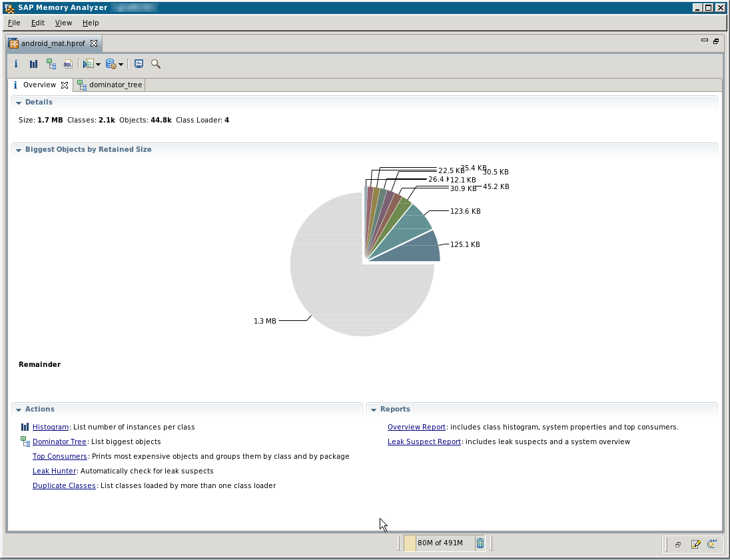This screenshot has height=560, width=730.
Task: Open the Overview Report link
Action: click(416, 427)
